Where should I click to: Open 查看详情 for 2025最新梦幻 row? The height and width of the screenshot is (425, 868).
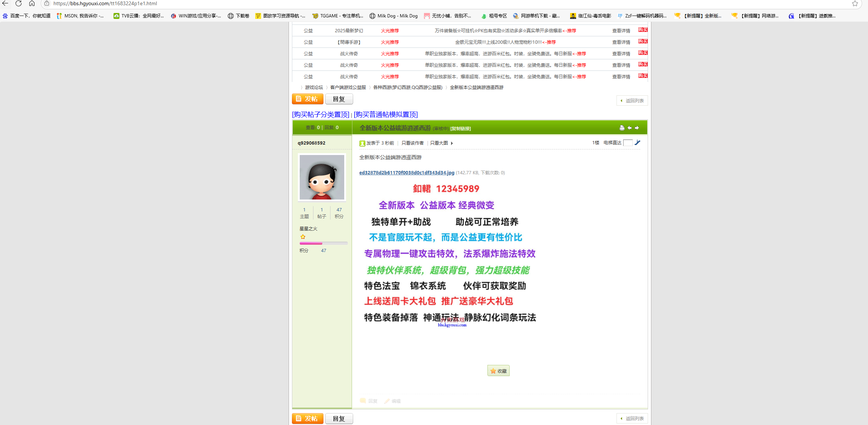(x=621, y=31)
